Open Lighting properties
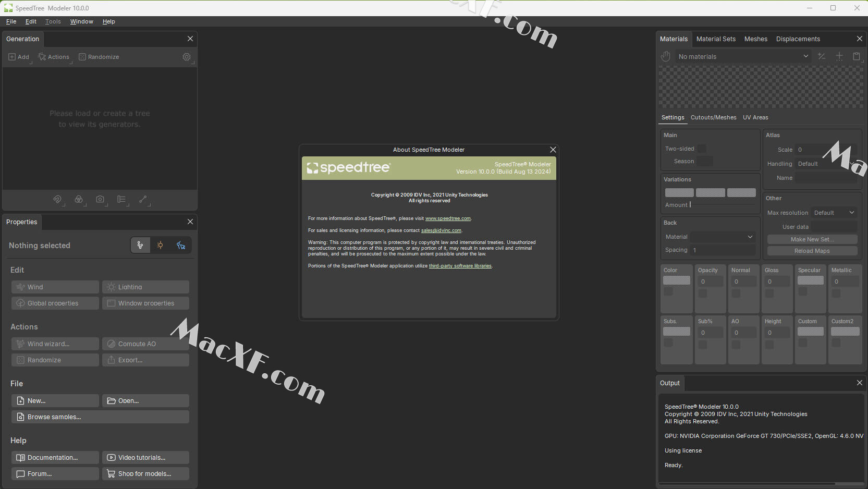 point(145,287)
